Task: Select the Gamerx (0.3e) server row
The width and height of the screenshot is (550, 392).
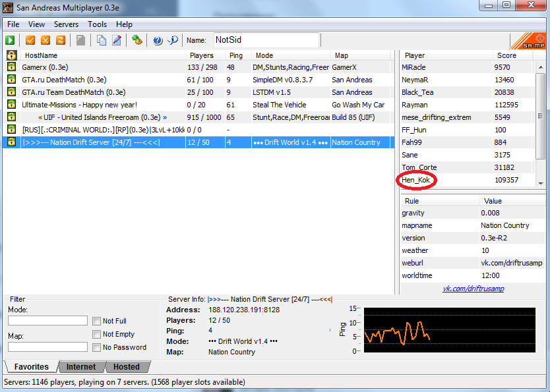Action: click(x=199, y=67)
